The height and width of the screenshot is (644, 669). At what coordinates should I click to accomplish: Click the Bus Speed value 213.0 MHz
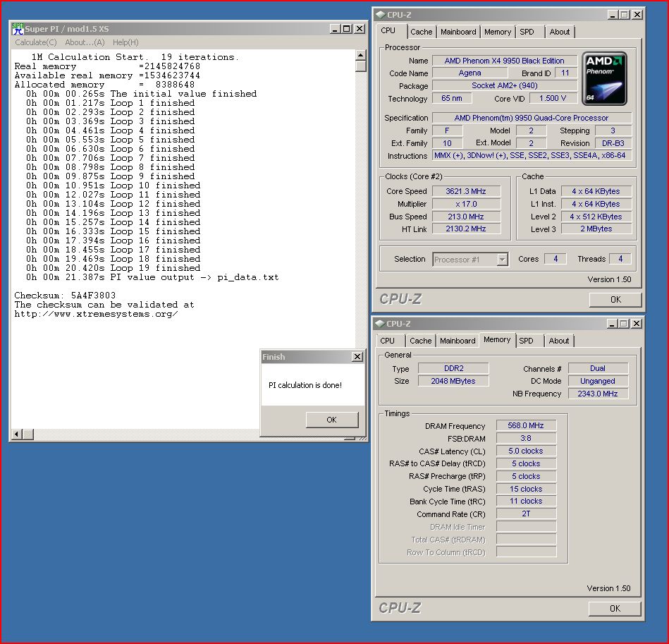coord(466,217)
